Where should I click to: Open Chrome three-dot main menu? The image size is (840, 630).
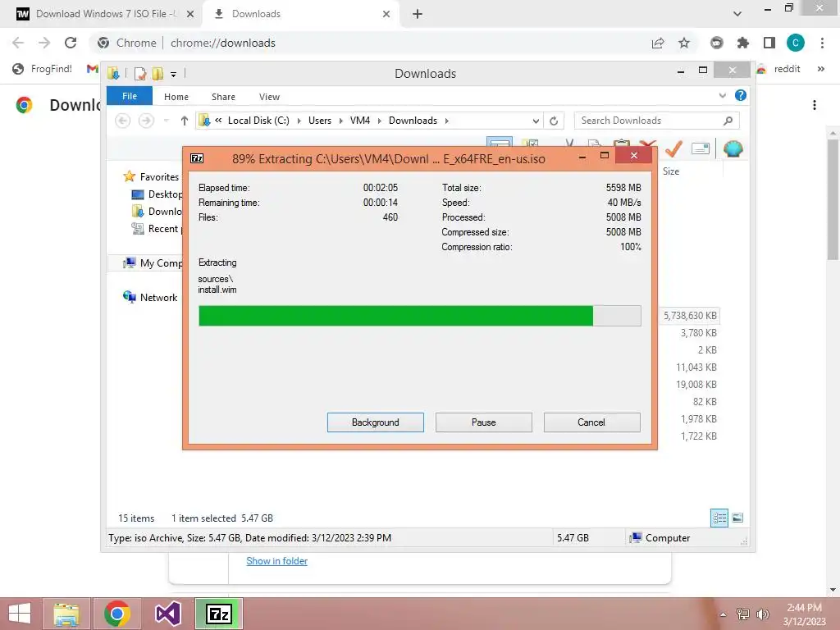[x=822, y=43]
